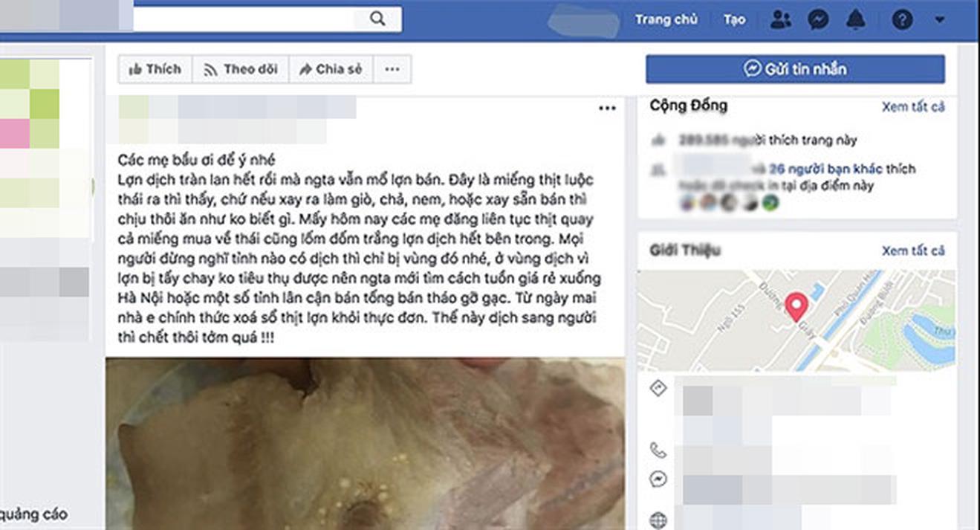The height and width of the screenshot is (530, 980).
Task: Click the Theo dõi button
Action: pos(241,69)
